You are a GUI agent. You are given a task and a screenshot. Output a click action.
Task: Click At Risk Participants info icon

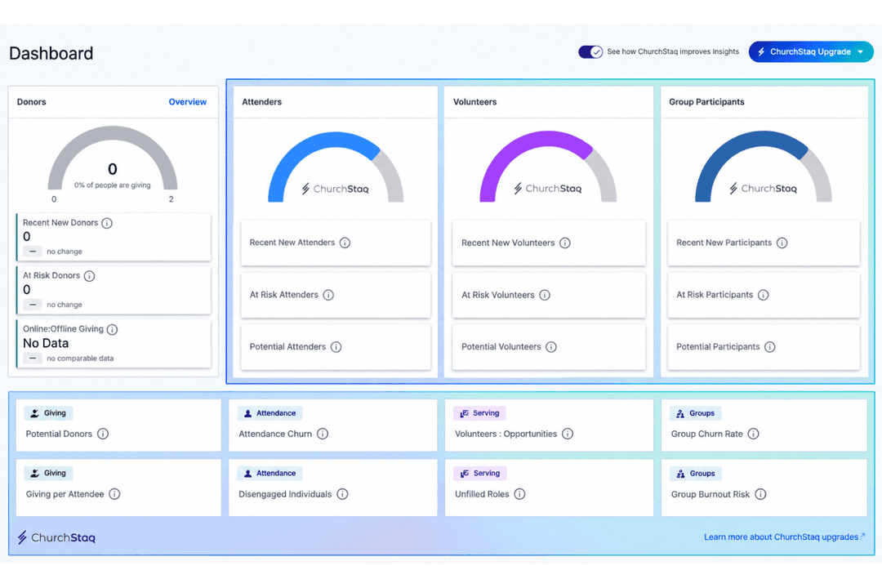point(764,295)
